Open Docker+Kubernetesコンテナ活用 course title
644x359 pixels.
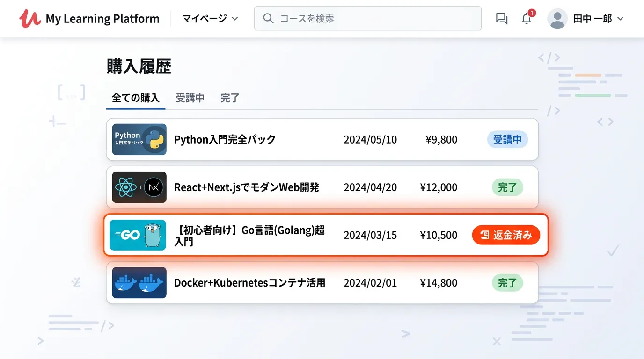click(x=249, y=283)
